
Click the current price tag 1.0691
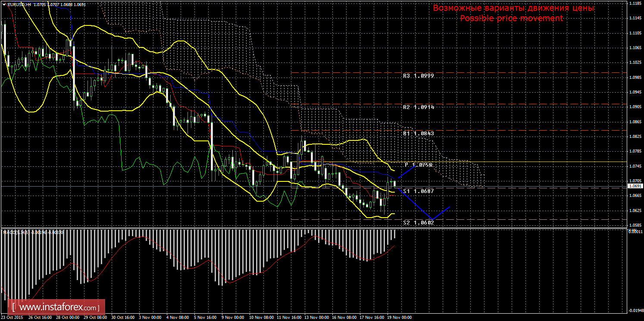(635, 186)
